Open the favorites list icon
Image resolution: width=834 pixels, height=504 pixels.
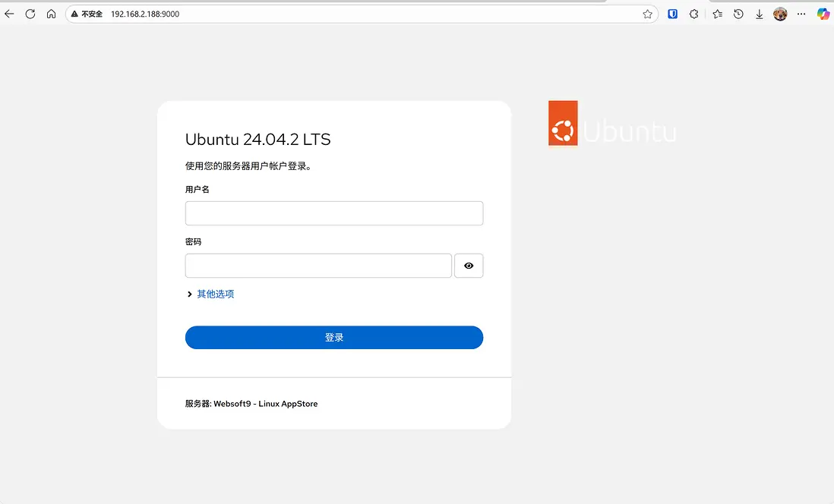click(718, 14)
